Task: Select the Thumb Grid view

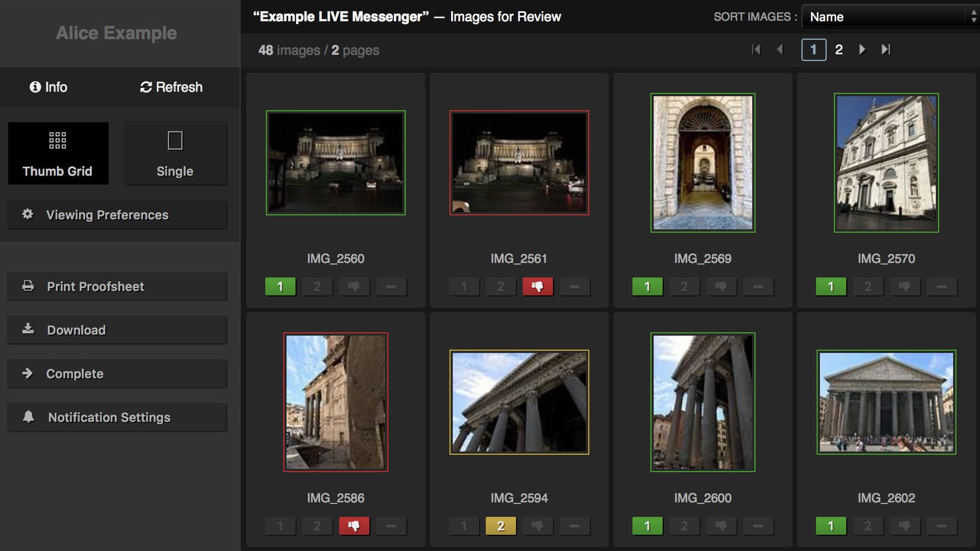Action: [x=58, y=153]
